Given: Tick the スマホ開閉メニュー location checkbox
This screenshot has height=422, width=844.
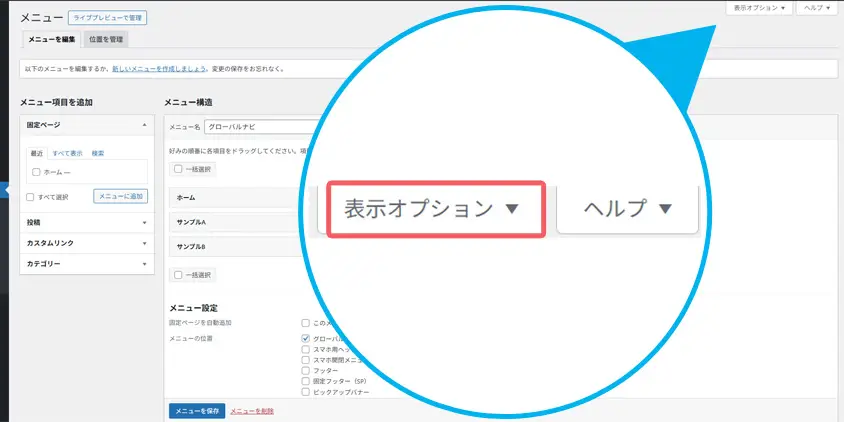Looking at the screenshot, I should pyautogui.click(x=305, y=360).
